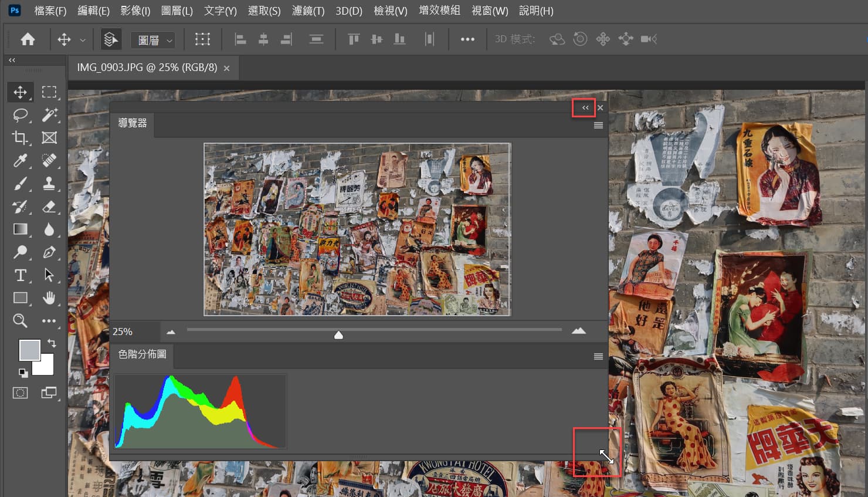Select the Zoom tool
This screenshot has width=868, height=497.
20,320
